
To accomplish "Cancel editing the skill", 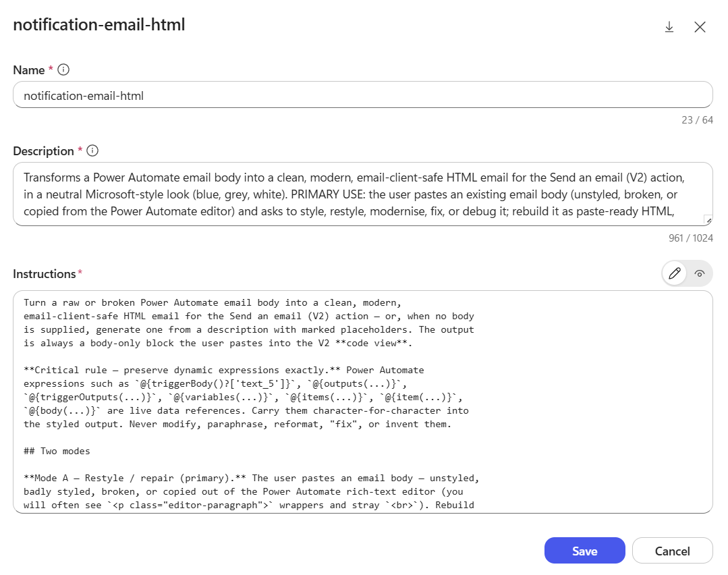I will point(672,551).
